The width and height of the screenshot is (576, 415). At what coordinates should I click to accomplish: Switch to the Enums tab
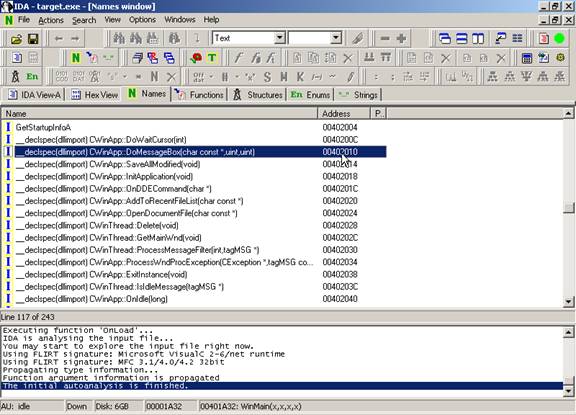coord(310,95)
